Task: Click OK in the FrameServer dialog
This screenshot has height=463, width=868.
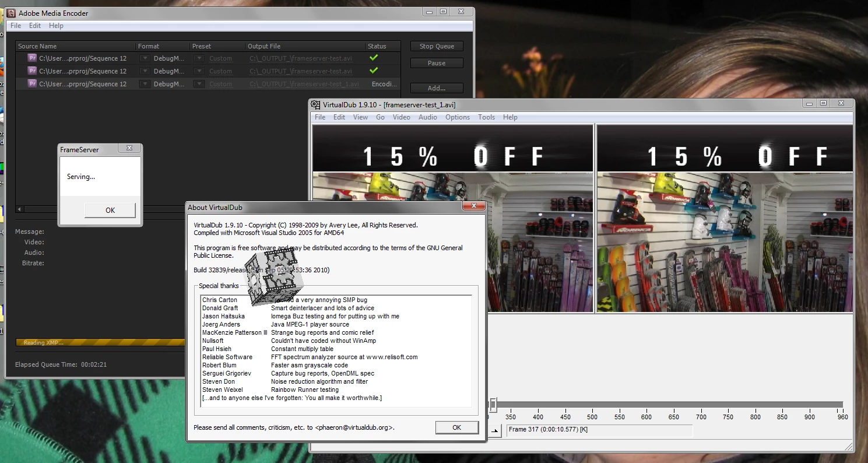Action: tap(110, 211)
